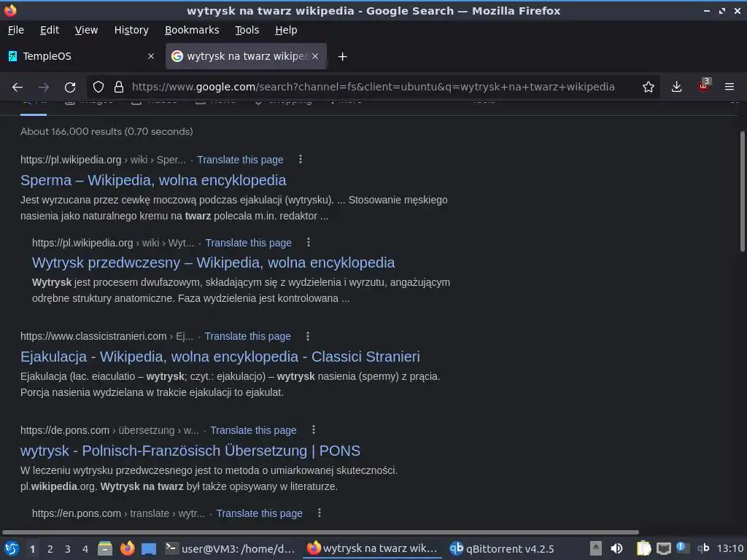Open options for Wytrysk przedwczesny result
The image size is (747, 560).
[x=309, y=242]
